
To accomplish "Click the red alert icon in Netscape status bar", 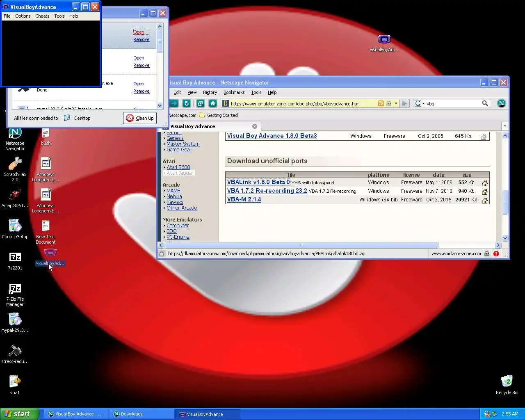I will click(496, 253).
